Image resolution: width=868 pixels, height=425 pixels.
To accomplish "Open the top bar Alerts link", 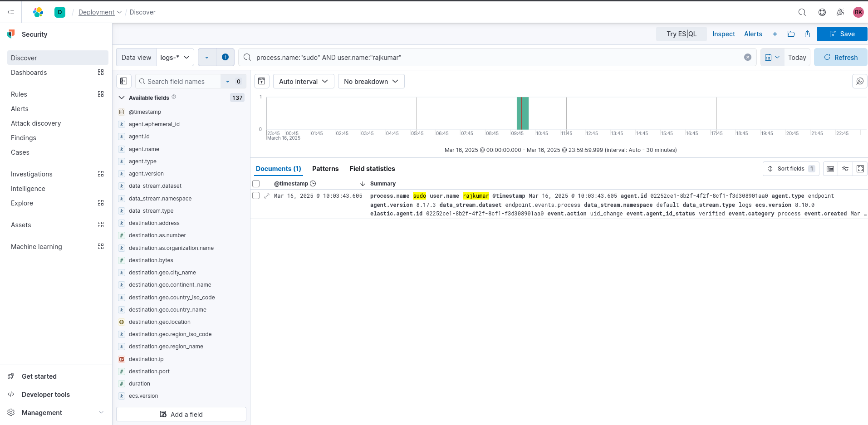I will click(753, 34).
